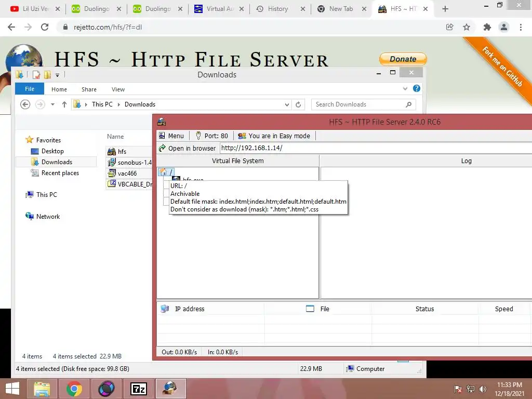This screenshot has width=532, height=399.
Task: Click the explorer help question-mark icon
Action: [x=417, y=88]
